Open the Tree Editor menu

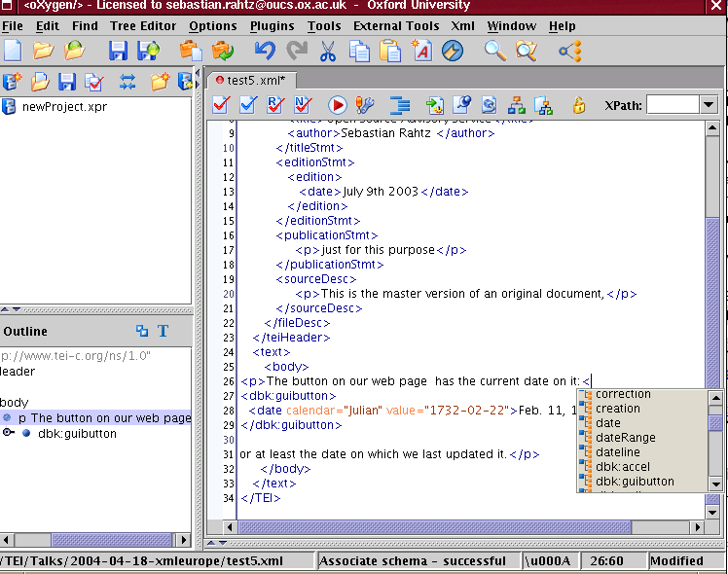143,26
